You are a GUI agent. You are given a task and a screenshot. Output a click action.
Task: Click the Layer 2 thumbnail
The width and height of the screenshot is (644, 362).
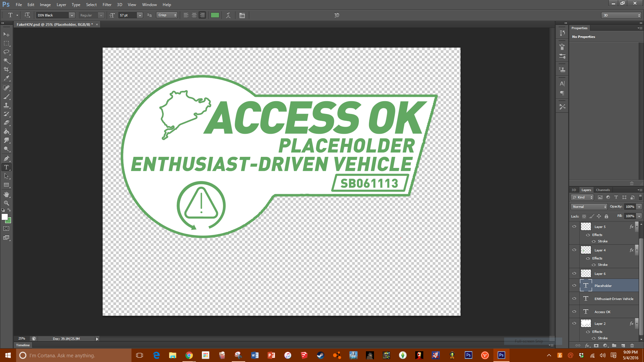click(x=586, y=323)
